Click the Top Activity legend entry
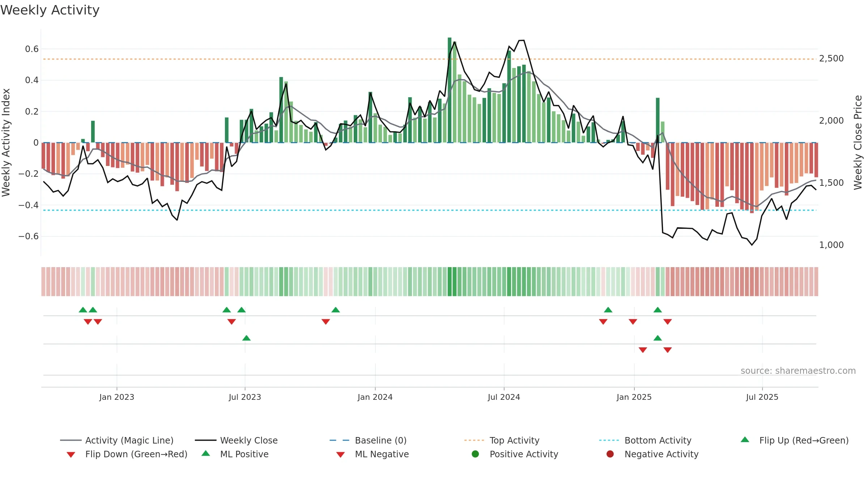 click(502, 440)
